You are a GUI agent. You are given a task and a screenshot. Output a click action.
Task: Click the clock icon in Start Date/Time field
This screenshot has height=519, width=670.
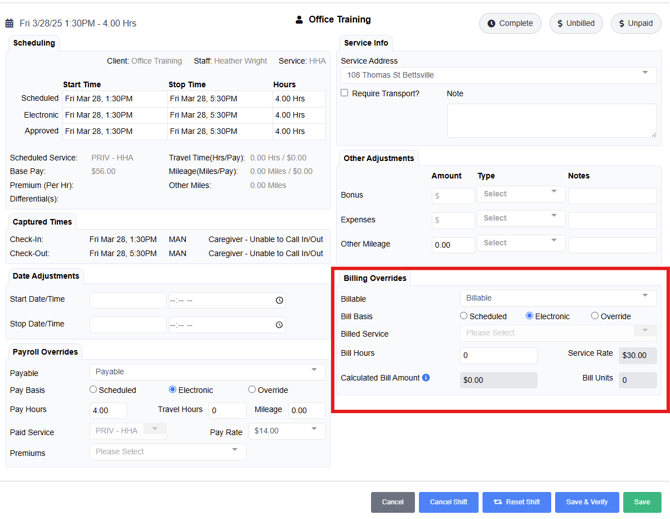(x=279, y=300)
